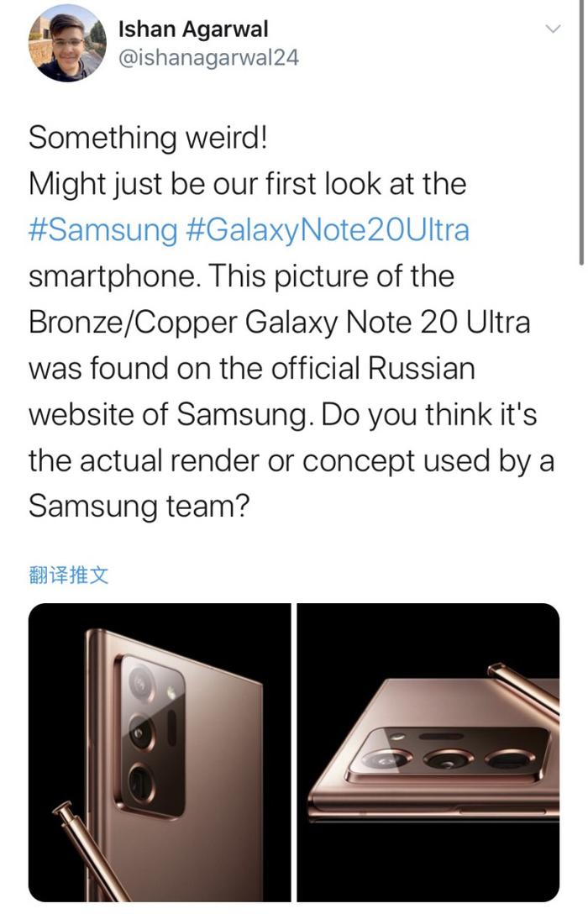Click the "Samsung team?" closing line
The width and height of the screenshot is (588, 914).
[x=139, y=506]
